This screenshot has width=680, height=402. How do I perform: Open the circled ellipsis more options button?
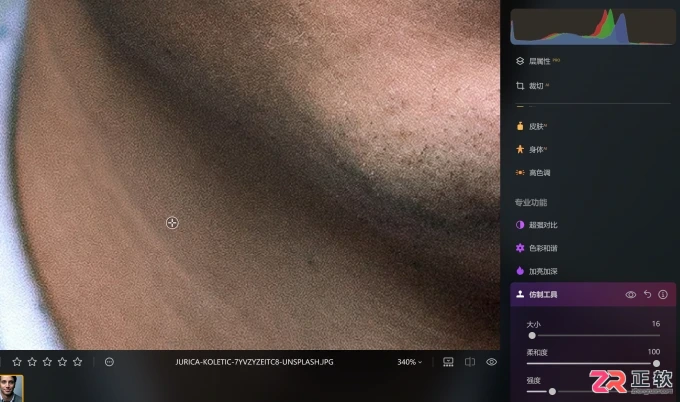point(109,362)
